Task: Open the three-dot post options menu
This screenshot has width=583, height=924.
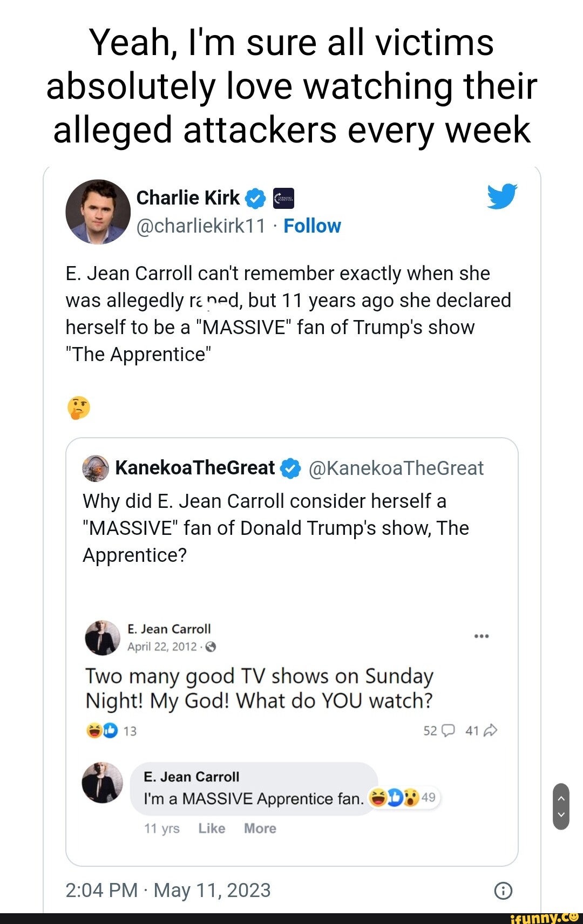Action: pos(481,636)
